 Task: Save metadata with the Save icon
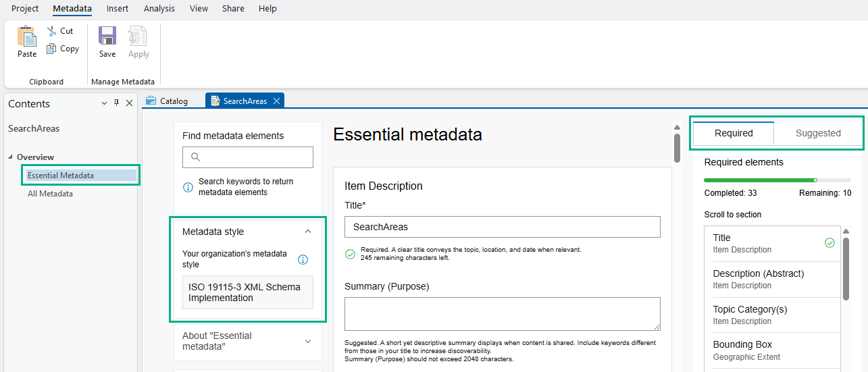(107, 36)
